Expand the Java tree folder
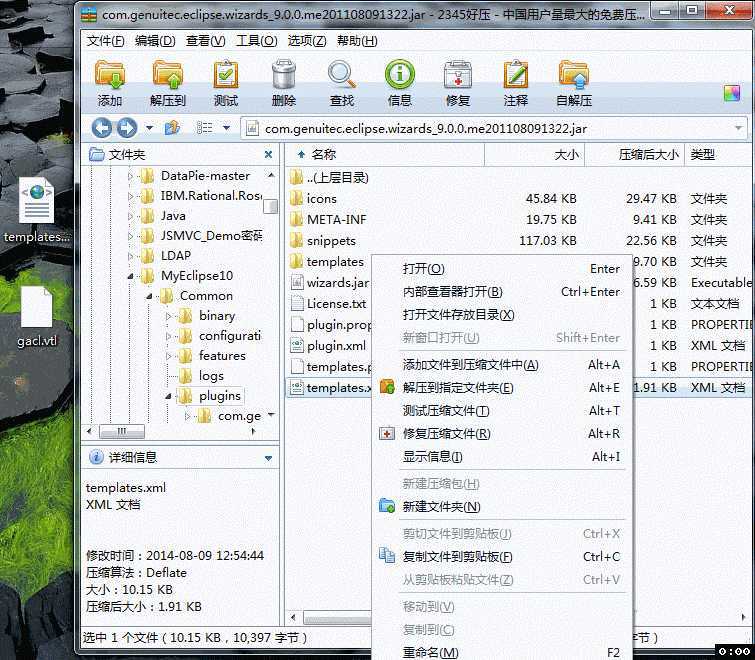Viewport: 755px width, 660px height. tap(130, 216)
